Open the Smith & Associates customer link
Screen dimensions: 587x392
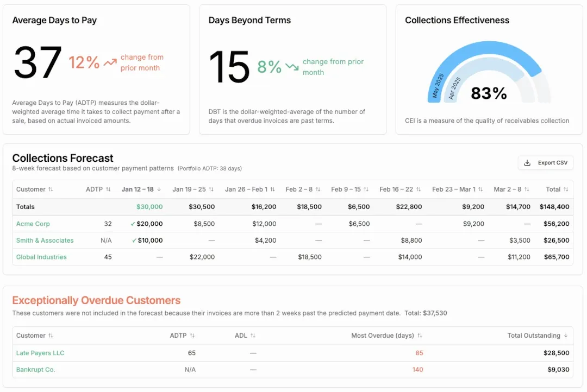pyautogui.click(x=45, y=241)
